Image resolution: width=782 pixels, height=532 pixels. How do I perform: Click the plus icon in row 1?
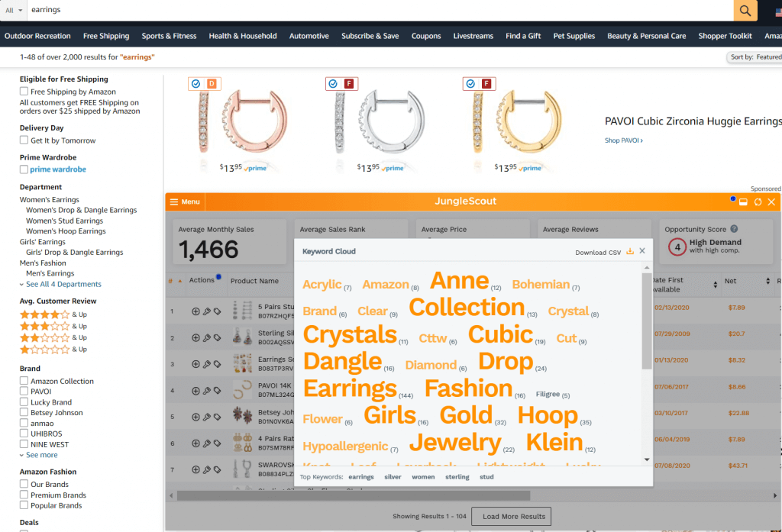[195, 311]
